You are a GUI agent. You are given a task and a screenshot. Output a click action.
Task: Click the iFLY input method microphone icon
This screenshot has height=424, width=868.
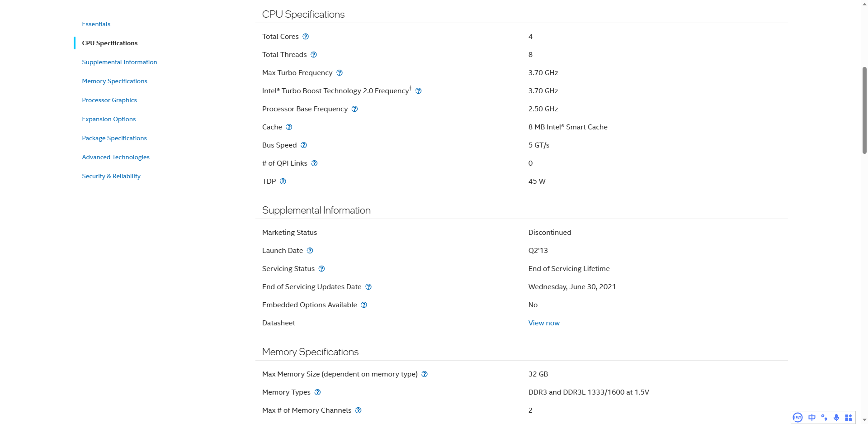(x=836, y=418)
